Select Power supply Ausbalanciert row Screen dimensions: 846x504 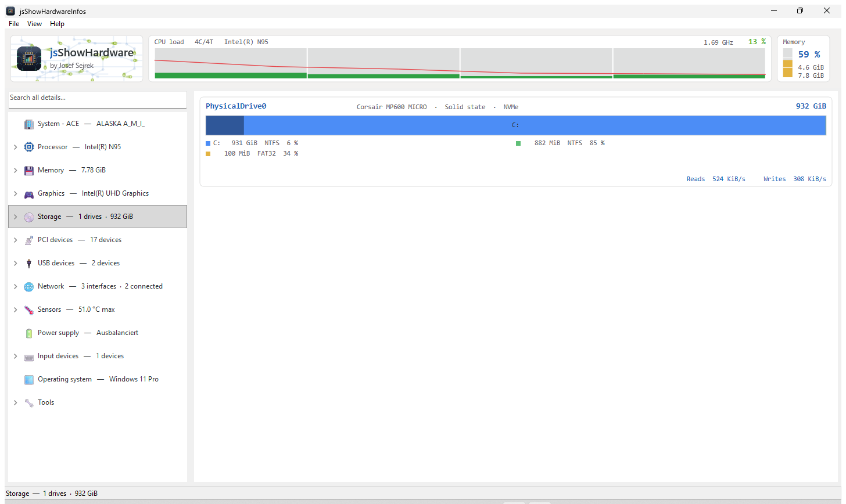pos(98,333)
